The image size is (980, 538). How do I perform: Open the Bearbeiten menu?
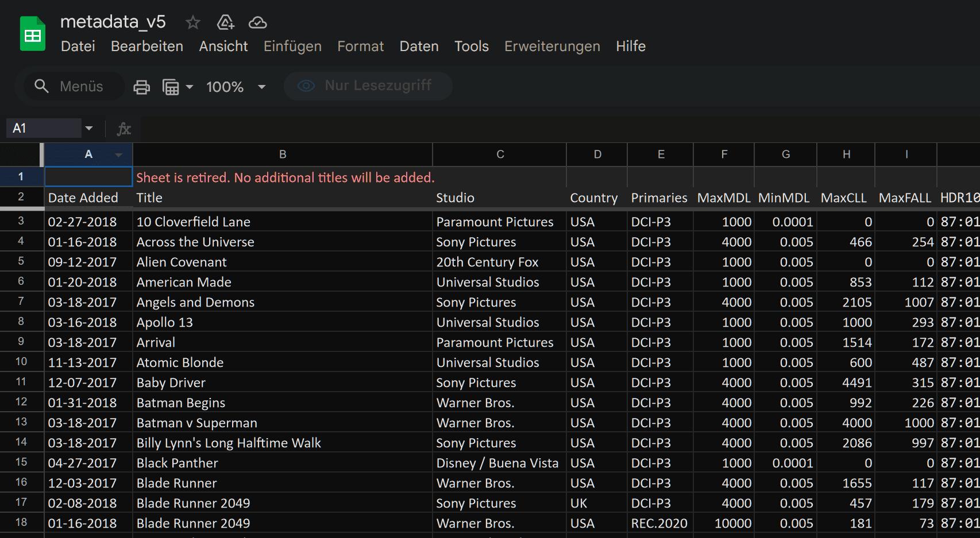147,46
